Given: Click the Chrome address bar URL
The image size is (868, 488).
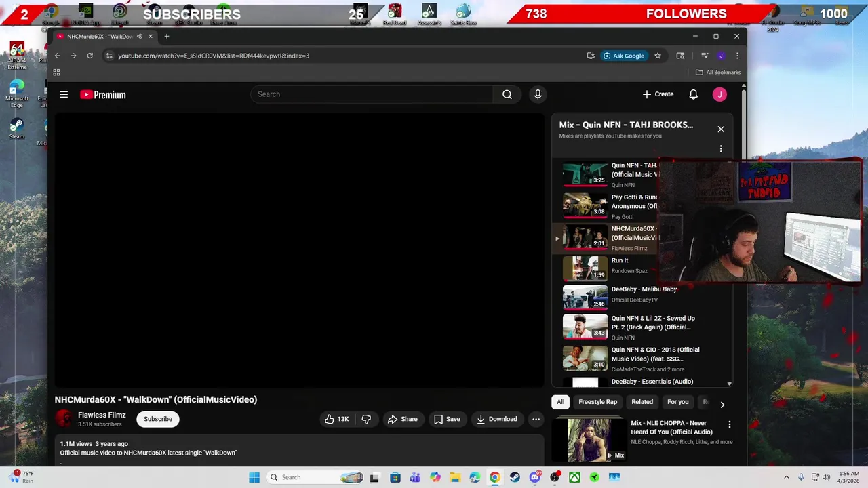Looking at the screenshot, I should click(x=214, y=56).
